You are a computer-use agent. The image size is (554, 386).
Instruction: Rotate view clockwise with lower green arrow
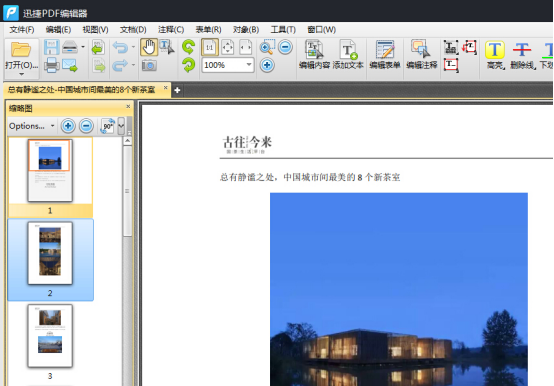(x=189, y=65)
